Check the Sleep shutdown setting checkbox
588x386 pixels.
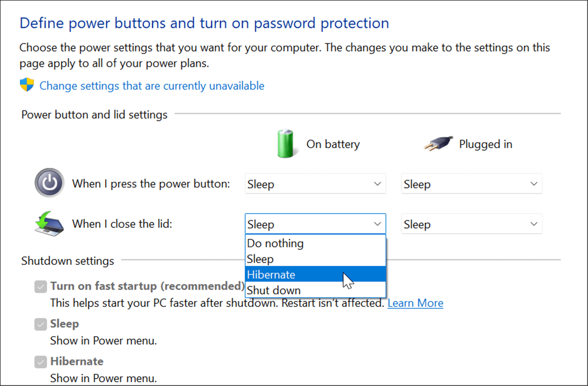(40, 324)
